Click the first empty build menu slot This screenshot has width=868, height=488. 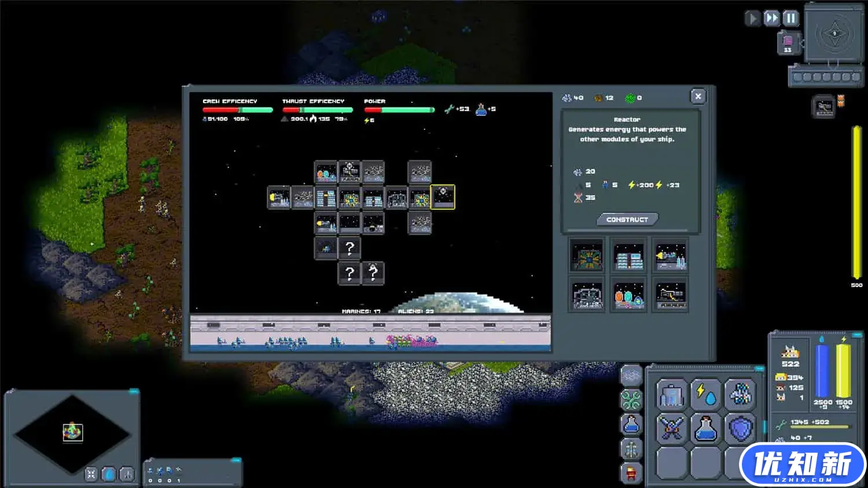click(671, 464)
